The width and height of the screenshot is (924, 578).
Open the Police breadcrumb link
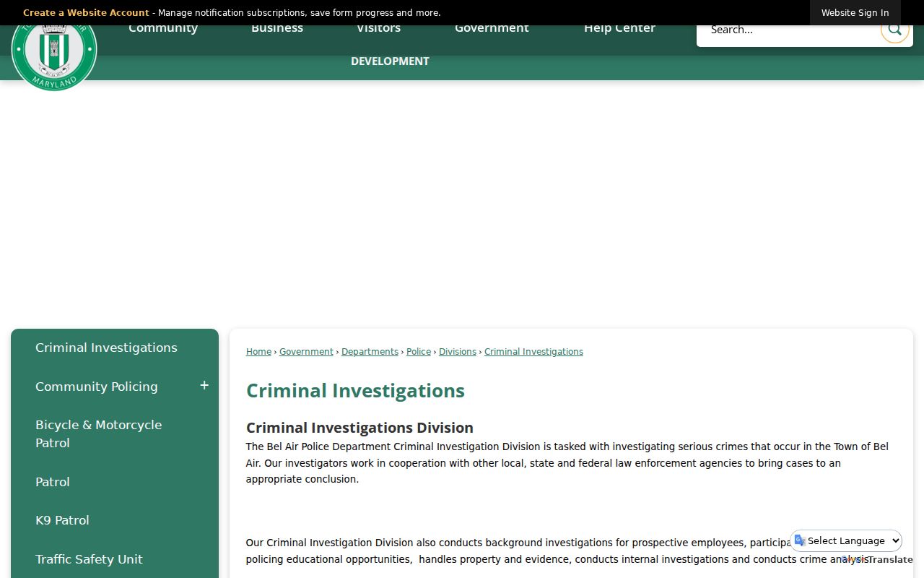click(419, 352)
